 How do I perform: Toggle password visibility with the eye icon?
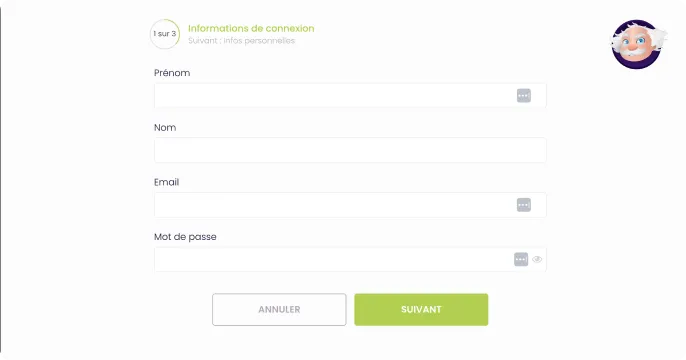point(537,259)
